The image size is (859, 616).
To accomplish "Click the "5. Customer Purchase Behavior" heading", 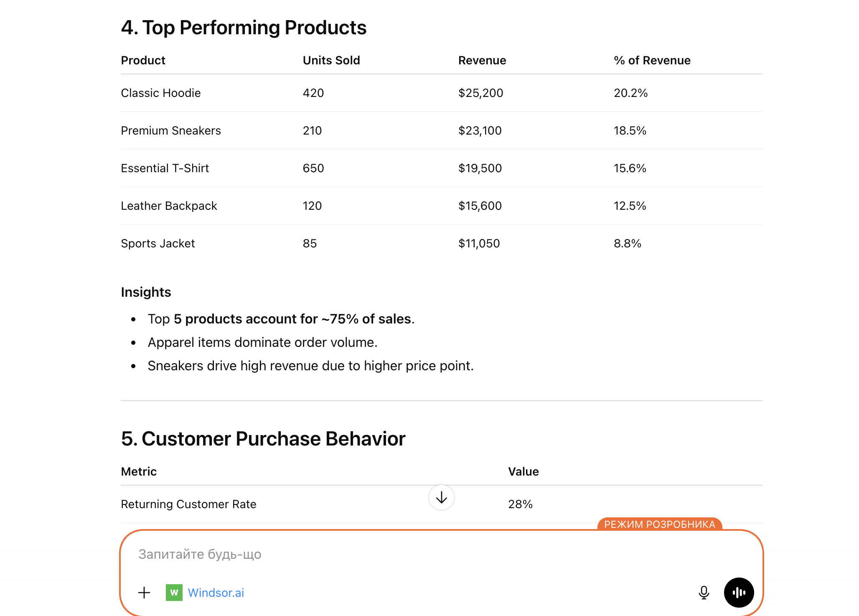I will pos(263,438).
